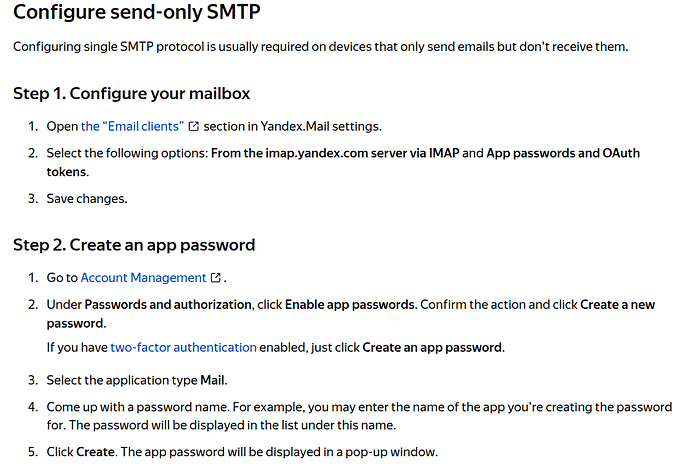This screenshot has height=475, width=690.
Task: Click bold text "Create a new"
Action: [617, 305]
